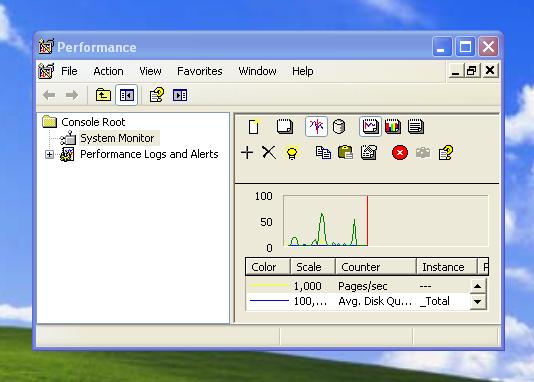The height and width of the screenshot is (382, 534).
Task: Open System Monitor Help icon
Action: (446, 153)
